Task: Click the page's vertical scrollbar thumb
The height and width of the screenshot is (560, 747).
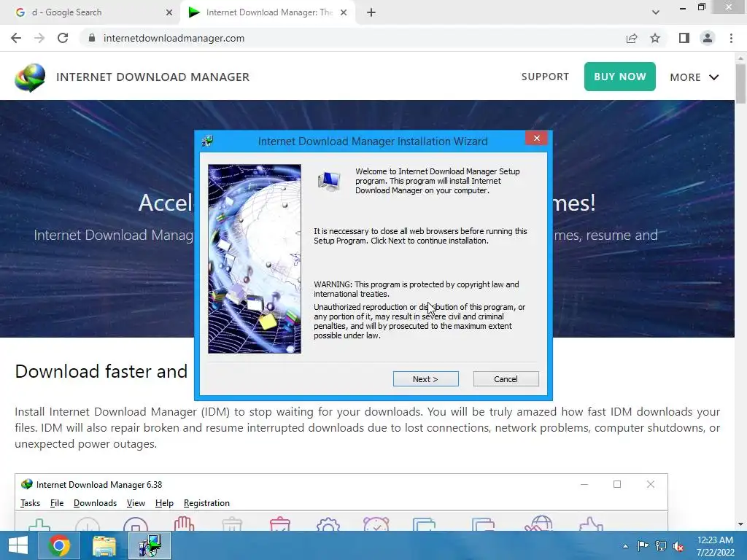Action: pos(741,83)
